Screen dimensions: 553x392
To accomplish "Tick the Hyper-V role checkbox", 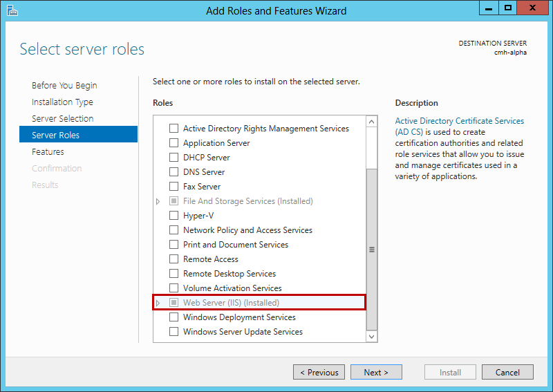I will (174, 216).
